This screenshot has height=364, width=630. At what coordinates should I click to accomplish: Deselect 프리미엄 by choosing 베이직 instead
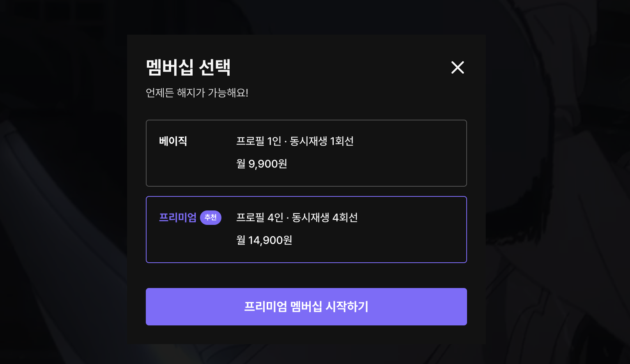coord(306,153)
